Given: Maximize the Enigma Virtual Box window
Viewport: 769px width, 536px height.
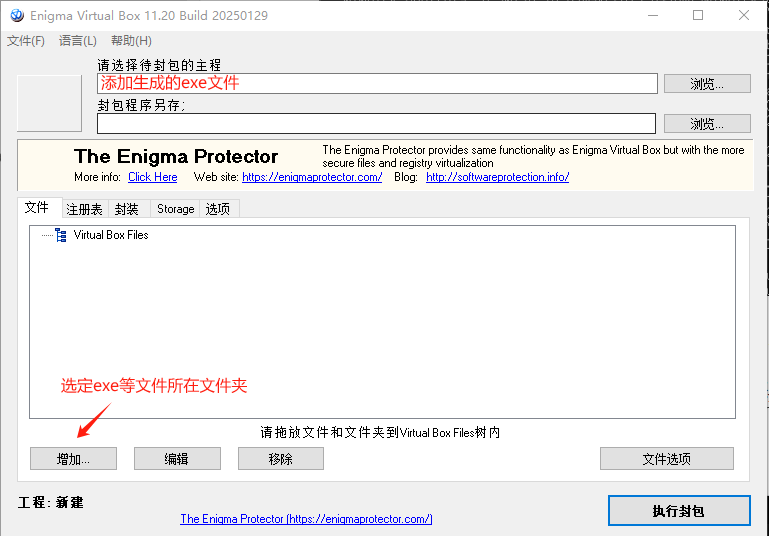Looking at the screenshot, I should click(x=698, y=15).
